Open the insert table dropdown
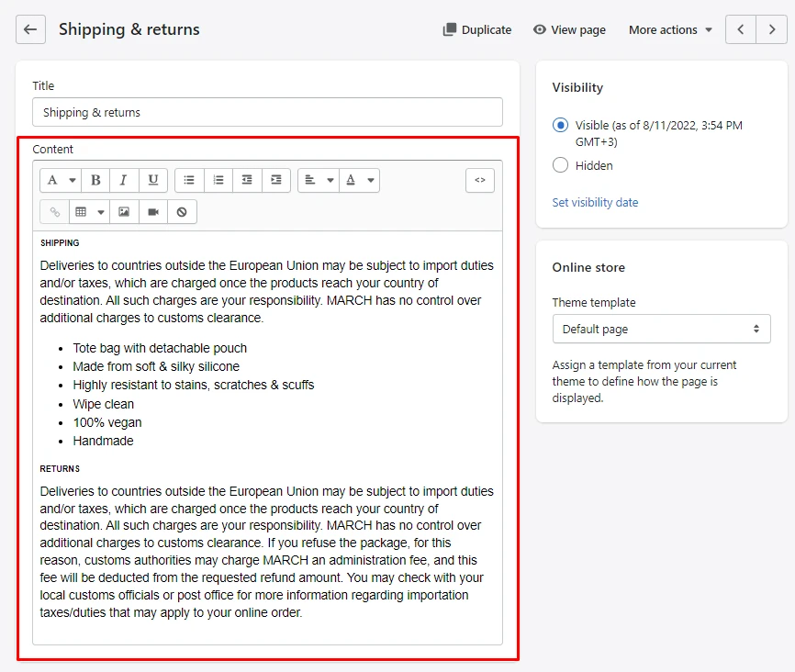 (89, 212)
